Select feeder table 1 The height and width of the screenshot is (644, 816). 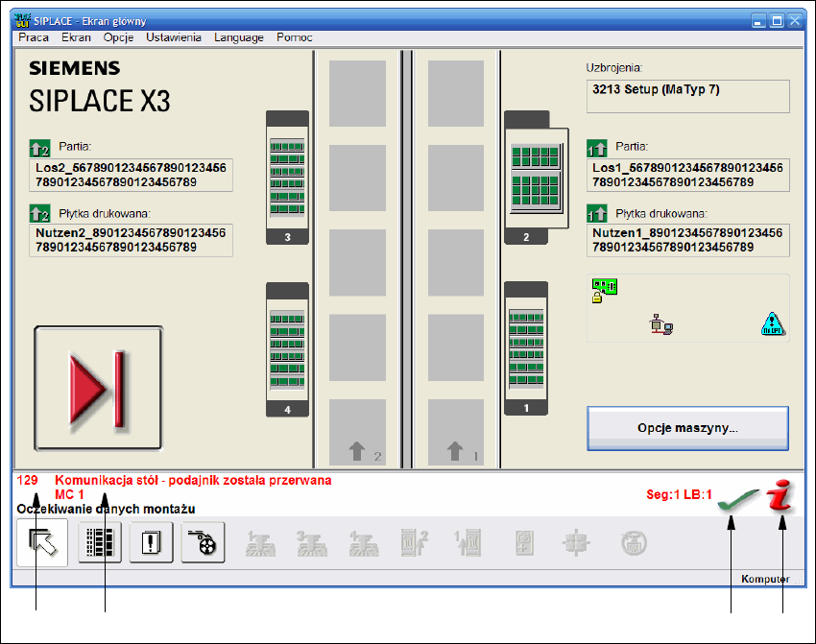(526, 348)
